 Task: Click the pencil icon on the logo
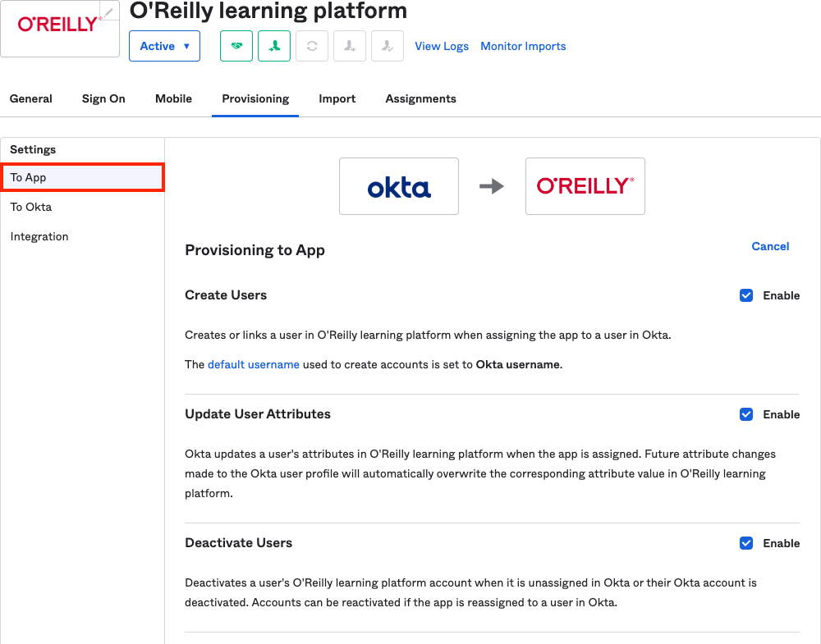coord(109,11)
